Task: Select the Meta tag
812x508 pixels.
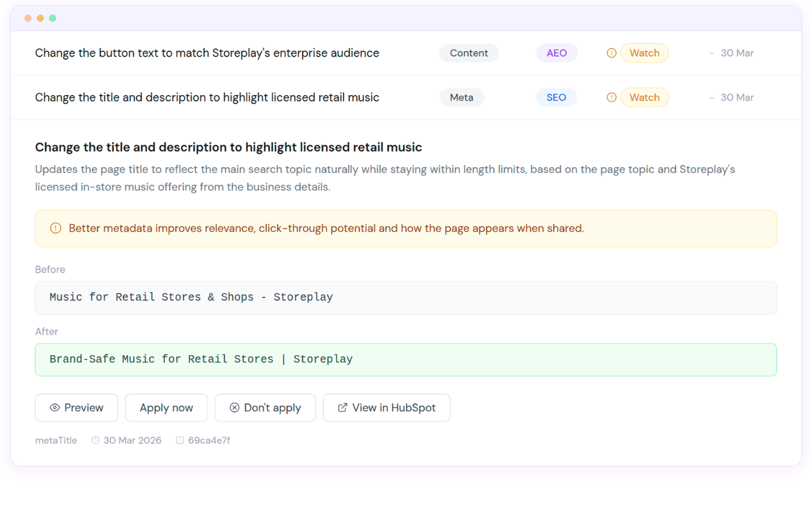Action: tap(462, 98)
